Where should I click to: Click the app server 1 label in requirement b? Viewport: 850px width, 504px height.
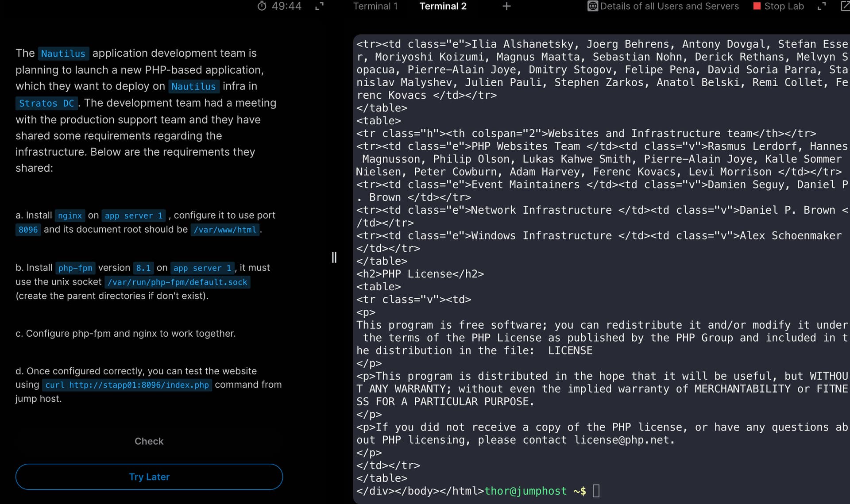click(x=202, y=268)
